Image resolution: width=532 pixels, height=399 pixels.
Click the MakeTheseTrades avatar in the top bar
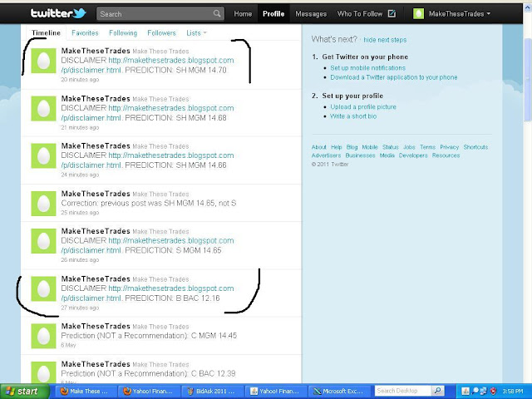(418, 13)
